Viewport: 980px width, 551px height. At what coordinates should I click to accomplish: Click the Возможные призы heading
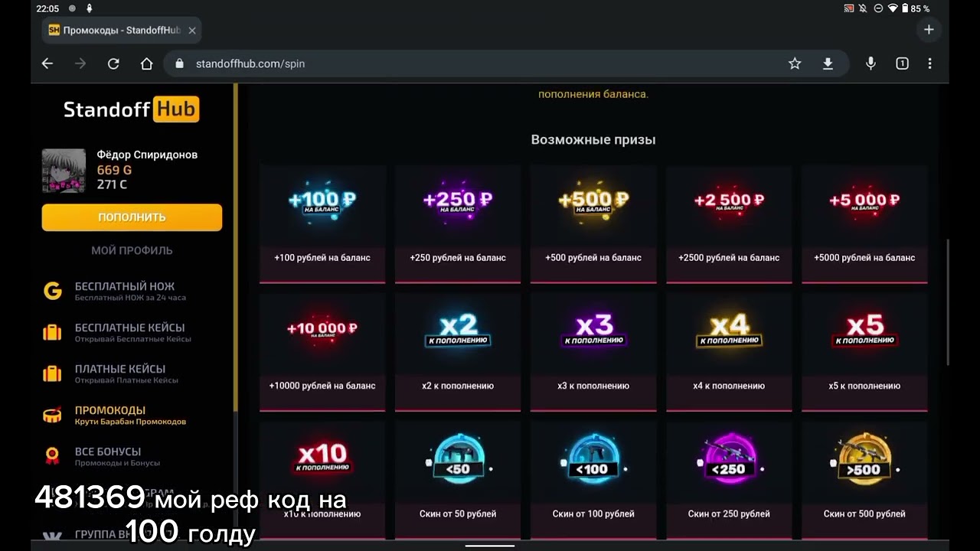click(x=593, y=139)
